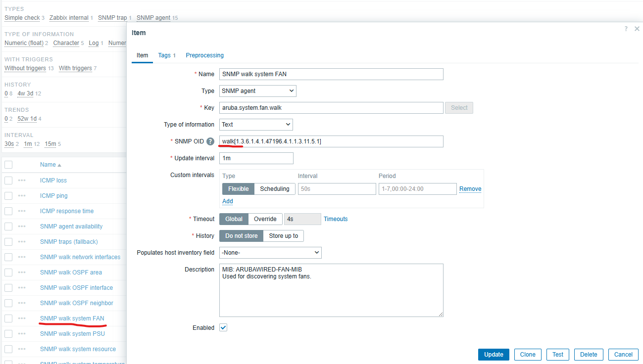Click into the Update interval field

(x=256, y=158)
